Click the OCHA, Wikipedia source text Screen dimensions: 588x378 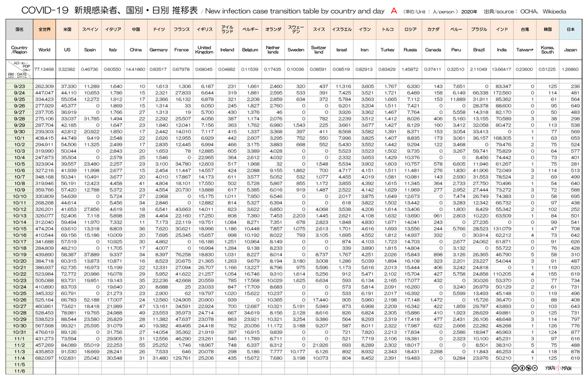[543, 10]
